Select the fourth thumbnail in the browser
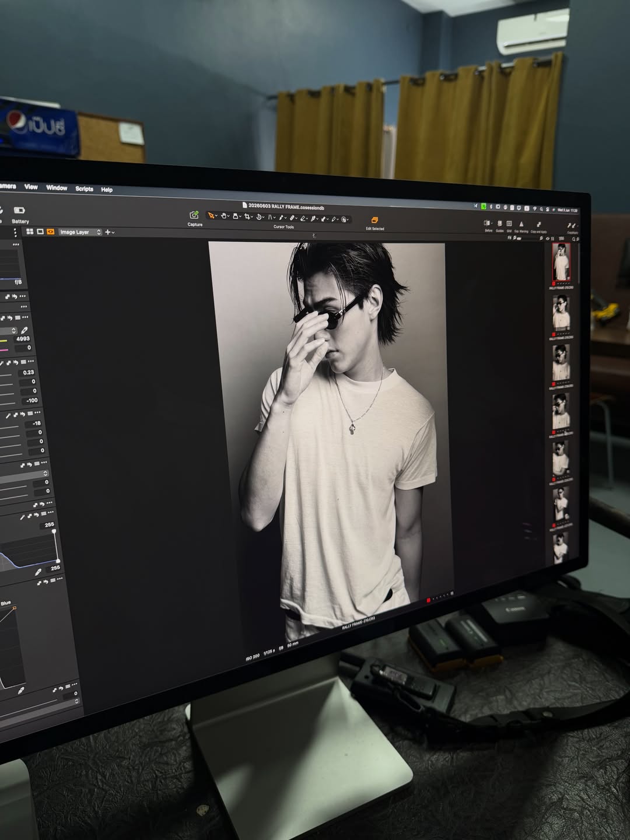This screenshot has height=840, width=630. coord(561,411)
